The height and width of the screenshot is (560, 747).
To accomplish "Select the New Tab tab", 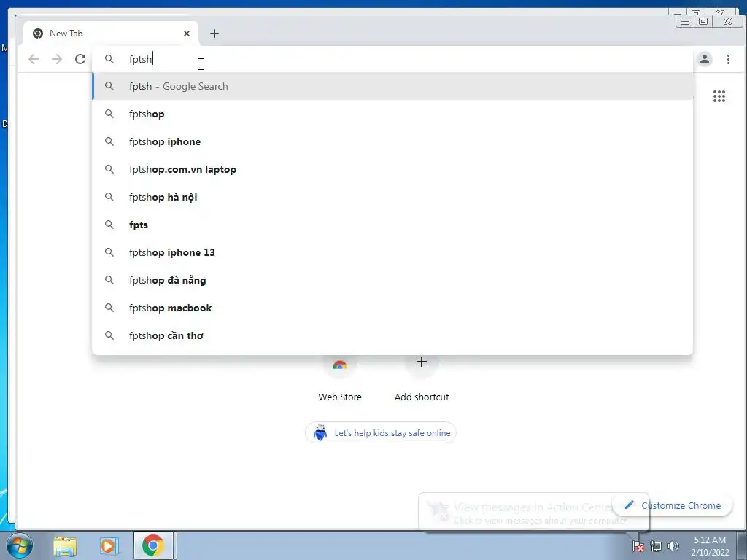I will pyautogui.click(x=111, y=34).
